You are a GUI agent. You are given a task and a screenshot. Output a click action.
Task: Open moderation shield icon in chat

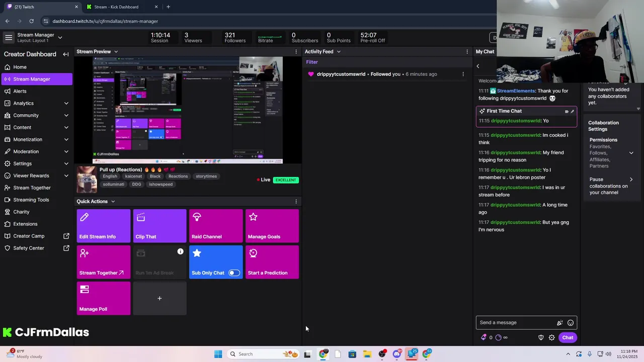tap(541, 338)
